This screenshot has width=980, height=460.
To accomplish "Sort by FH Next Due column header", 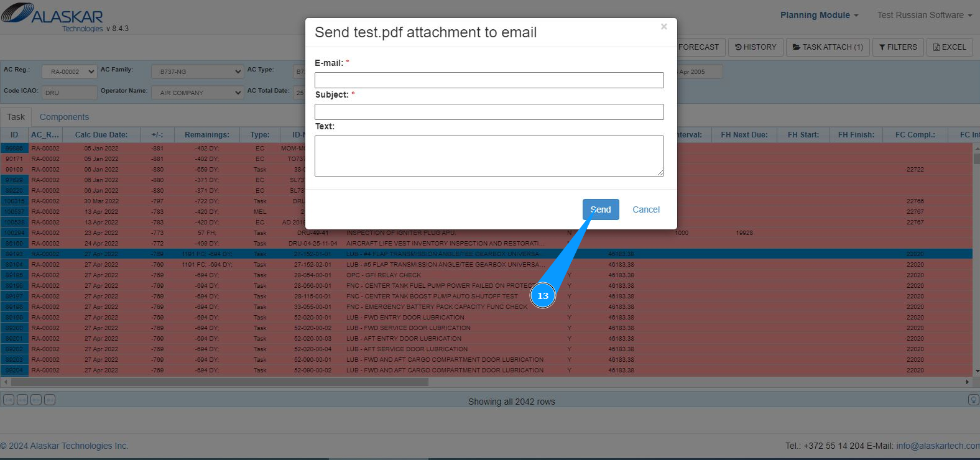I will pos(744,135).
